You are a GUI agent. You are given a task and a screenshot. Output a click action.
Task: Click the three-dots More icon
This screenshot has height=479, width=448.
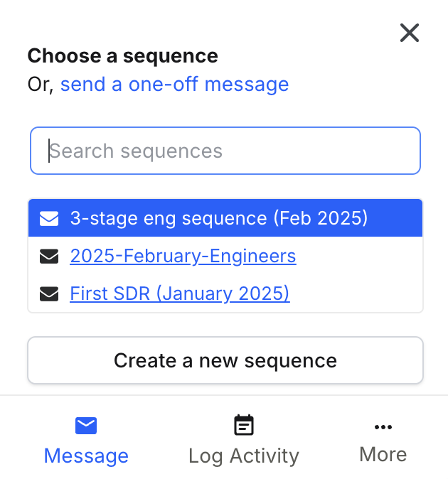point(383,427)
